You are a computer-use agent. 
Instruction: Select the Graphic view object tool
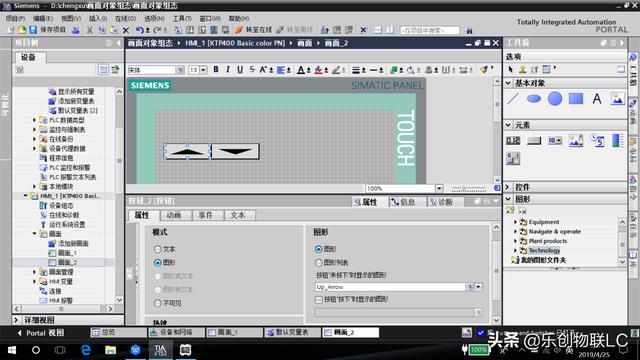[x=617, y=98]
